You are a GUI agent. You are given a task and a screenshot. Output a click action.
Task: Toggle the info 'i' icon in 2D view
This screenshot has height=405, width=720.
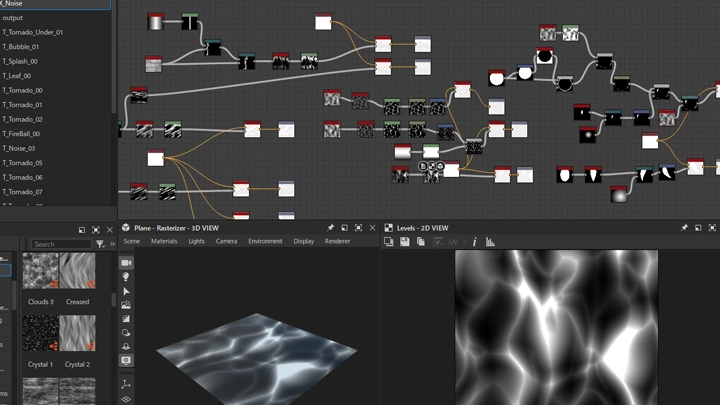pyautogui.click(x=474, y=242)
